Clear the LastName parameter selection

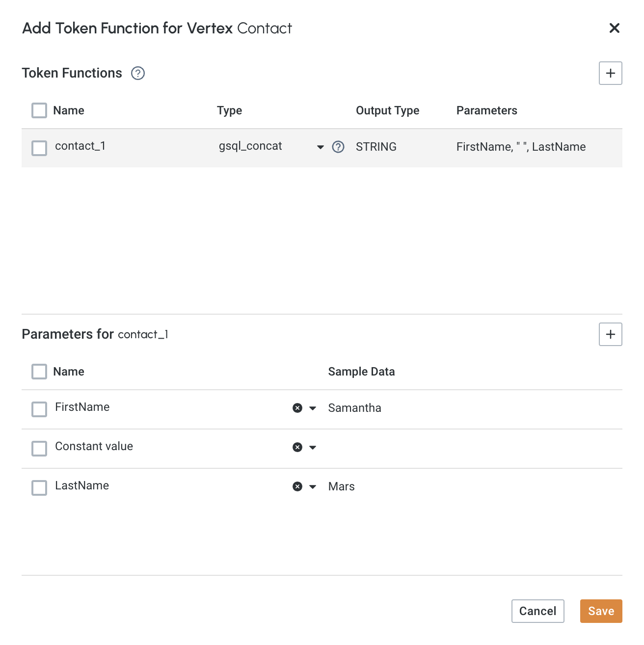point(297,486)
